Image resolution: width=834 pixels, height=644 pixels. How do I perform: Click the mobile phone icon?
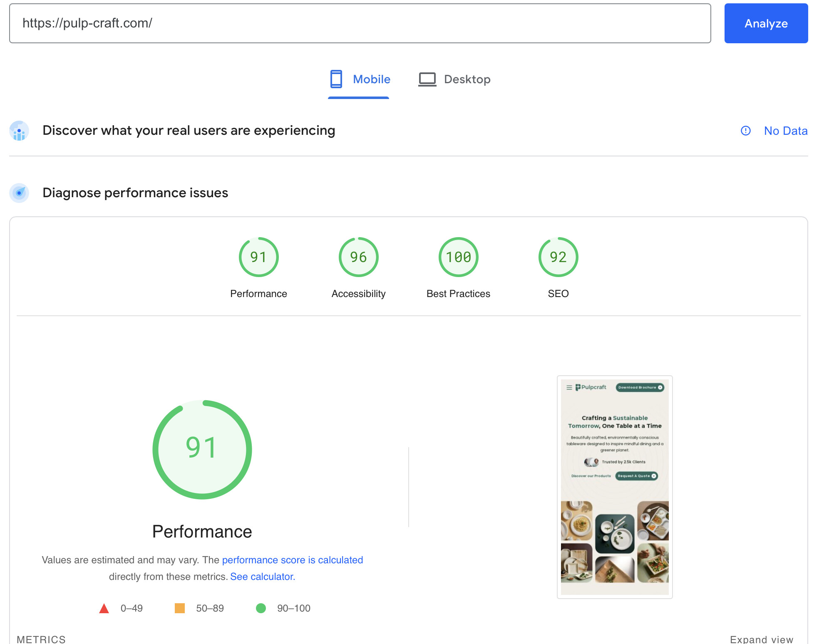(336, 79)
